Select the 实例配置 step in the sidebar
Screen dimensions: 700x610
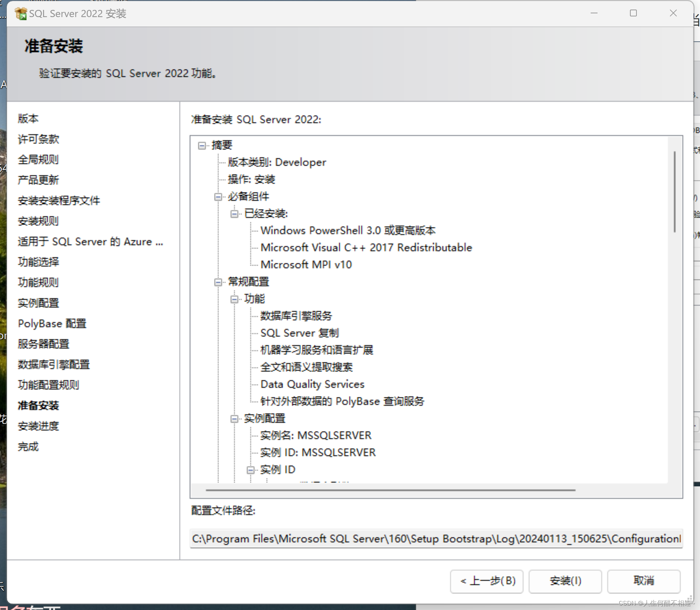39,303
